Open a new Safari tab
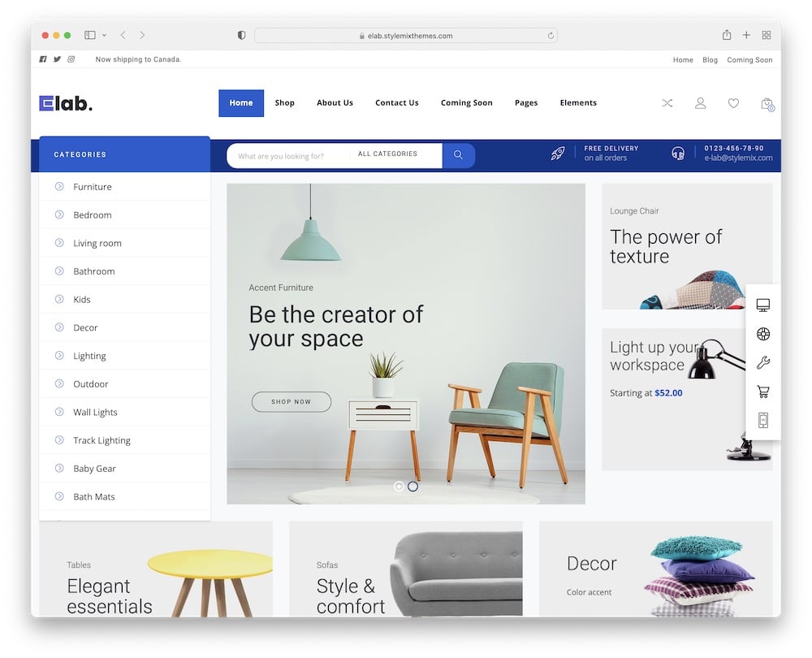This screenshot has width=812, height=658. (746, 35)
